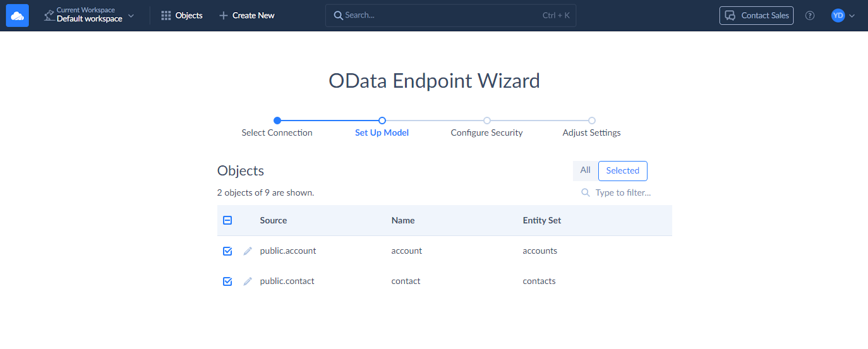Click the magnifier icon beside filter field
This screenshot has height=349, width=868.
[586, 192]
